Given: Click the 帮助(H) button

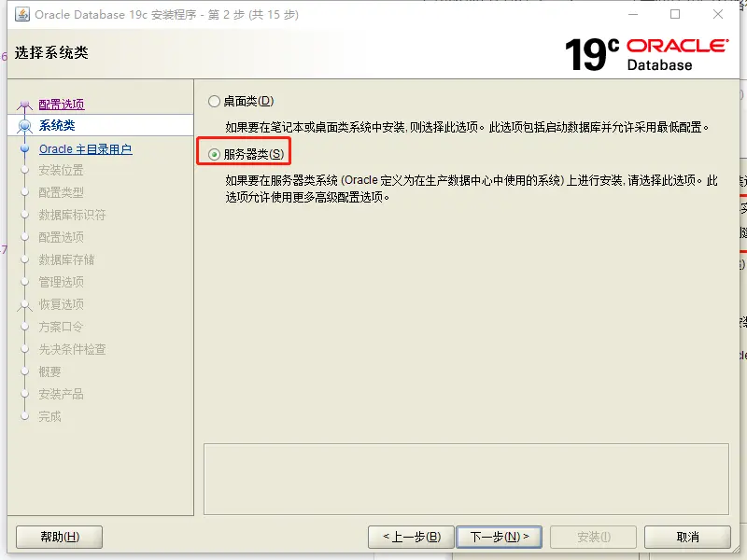Looking at the screenshot, I should tap(60, 538).
